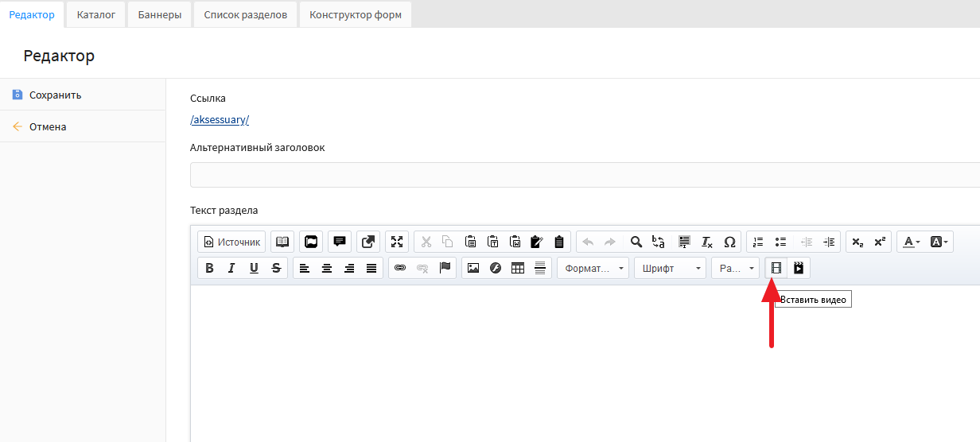The width and height of the screenshot is (980, 442).
Task: Expand the Шрифт font dropdown
Action: (x=670, y=269)
